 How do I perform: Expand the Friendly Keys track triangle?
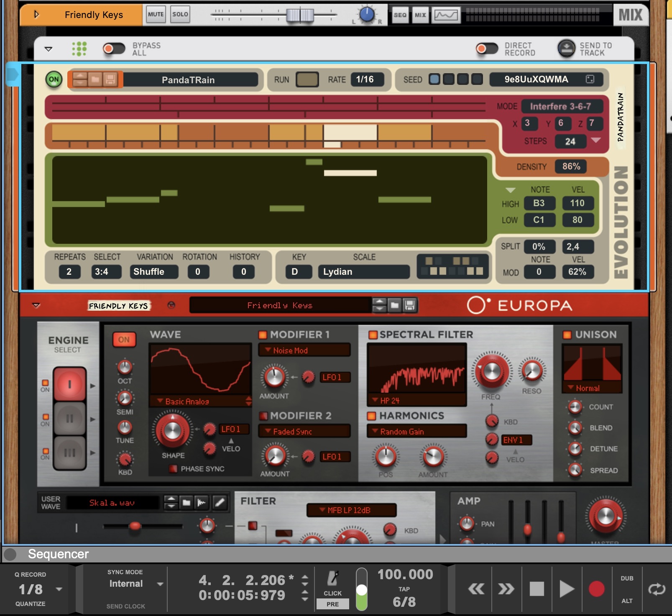coord(36,15)
